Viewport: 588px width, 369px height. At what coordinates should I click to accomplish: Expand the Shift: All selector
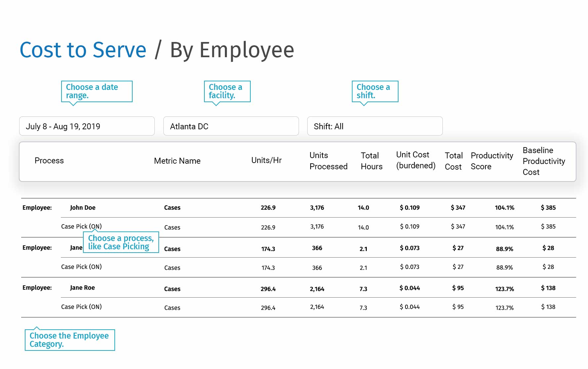click(x=374, y=126)
